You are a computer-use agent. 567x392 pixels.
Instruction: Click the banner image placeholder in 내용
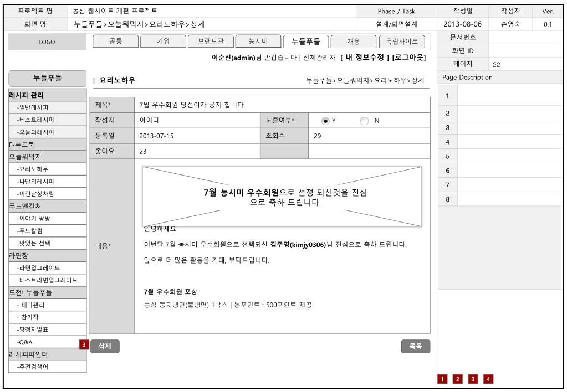click(x=282, y=197)
